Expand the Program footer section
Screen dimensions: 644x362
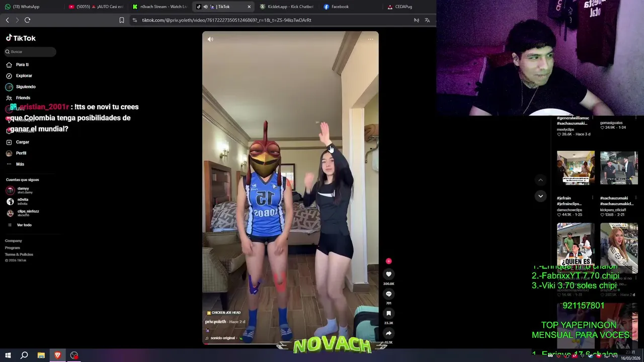click(13, 247)
